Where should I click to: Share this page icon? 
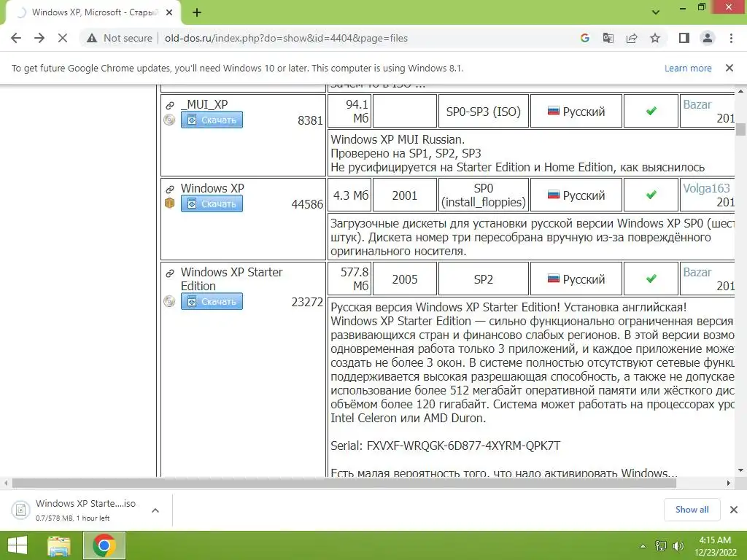pyautogui.click(x=632, y=38)
